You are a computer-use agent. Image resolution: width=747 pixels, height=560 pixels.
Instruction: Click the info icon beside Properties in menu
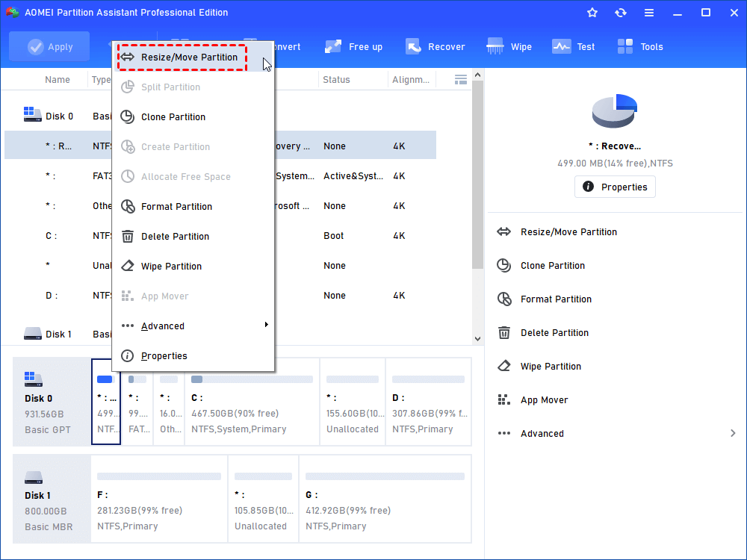pos(127,355)
